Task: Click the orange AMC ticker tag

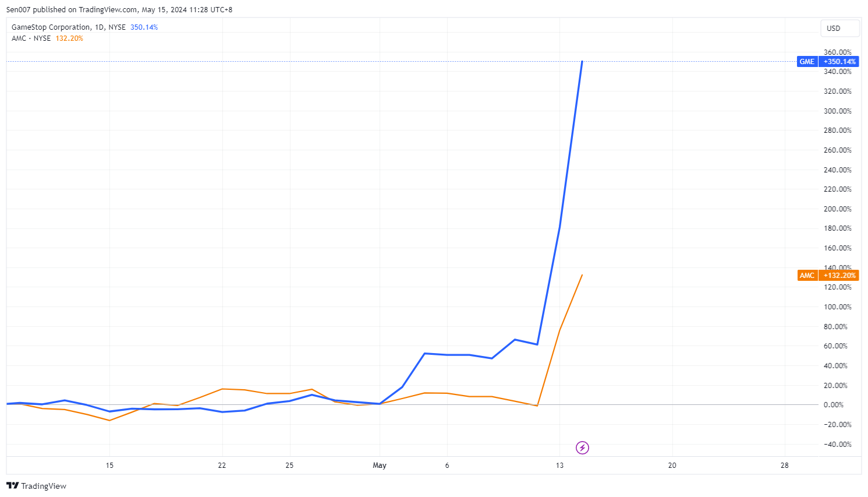Action: click(x=807, y=276)
